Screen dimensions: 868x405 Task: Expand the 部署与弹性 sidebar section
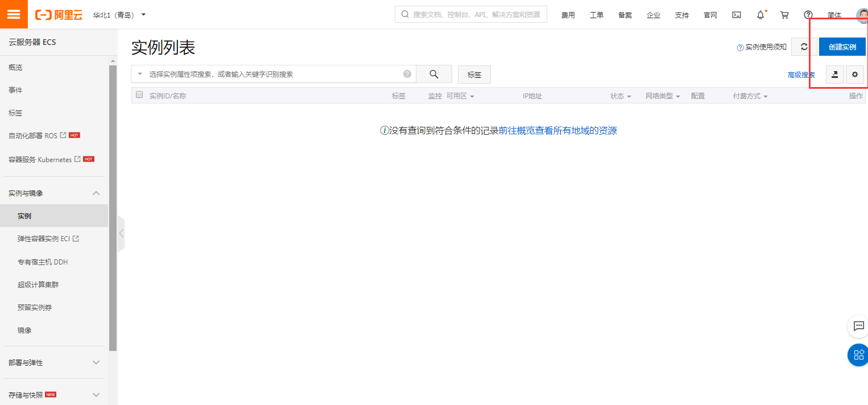click(96, 362)
